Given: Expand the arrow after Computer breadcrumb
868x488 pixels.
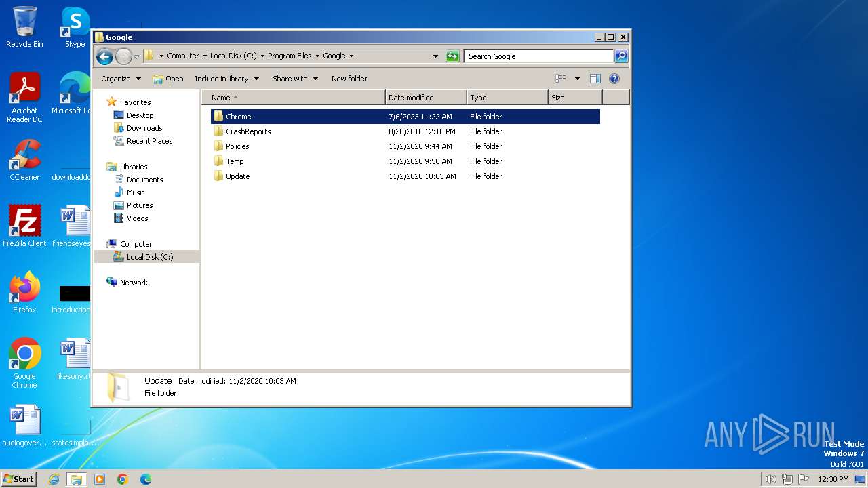Looking at the screenshot, I should [x=205, y=56].
